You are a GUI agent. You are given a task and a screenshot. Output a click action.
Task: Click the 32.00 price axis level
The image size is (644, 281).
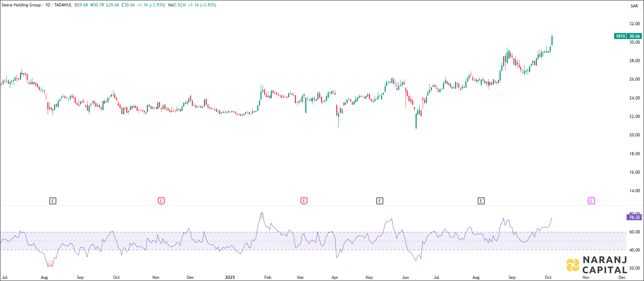634,24
